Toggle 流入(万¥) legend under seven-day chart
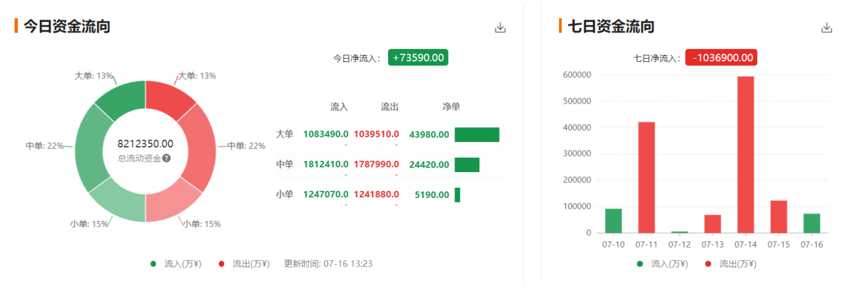 click(663, 264)
